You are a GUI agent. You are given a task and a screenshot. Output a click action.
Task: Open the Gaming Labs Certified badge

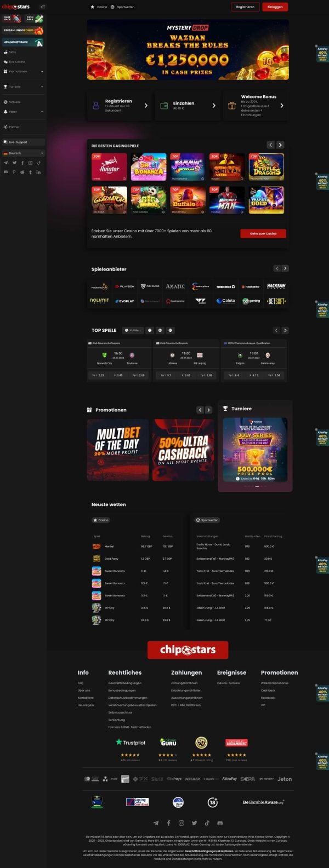[137, 802]
